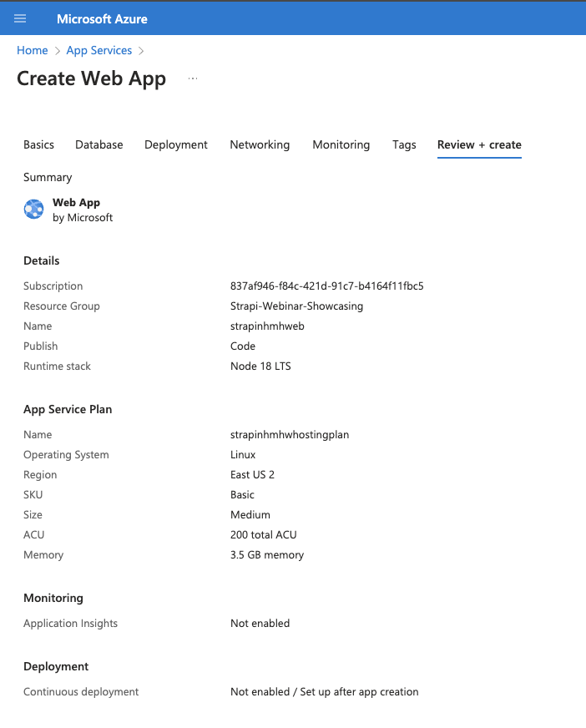Image resolution: width=586 pixels, height=728 pixels.
Task: Click the Runtime stack field label
Action: 57,366
